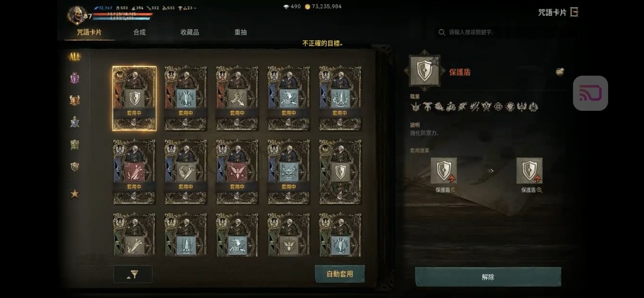Screen dimensions: 644x298
Task: Go to the 重抽 tab
Action: 241,32
